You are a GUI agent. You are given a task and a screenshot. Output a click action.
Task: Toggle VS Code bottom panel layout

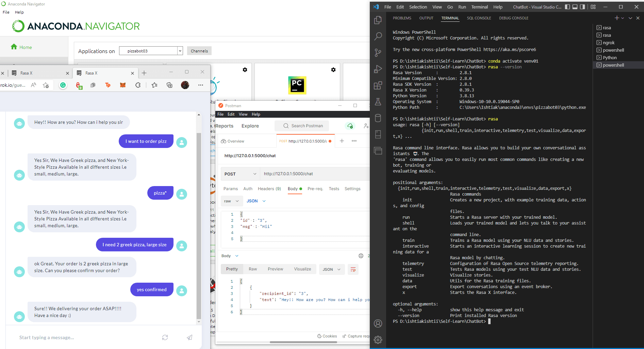pos(575,7)
